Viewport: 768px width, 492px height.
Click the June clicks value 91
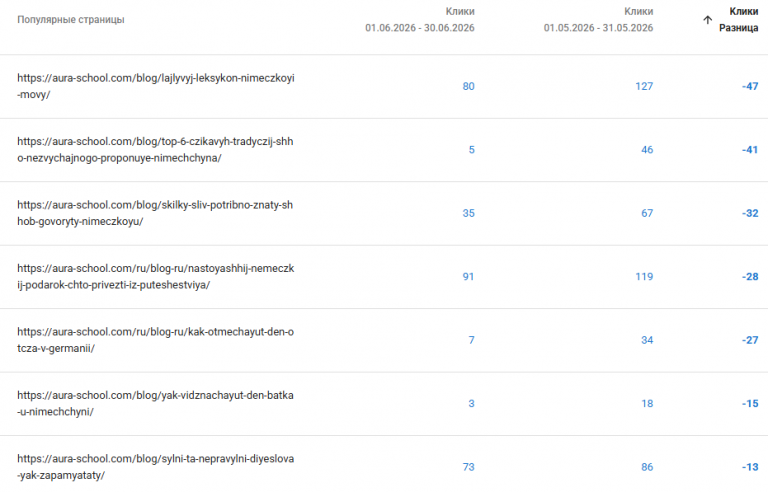pyautogui.click(x=468, y=277)
